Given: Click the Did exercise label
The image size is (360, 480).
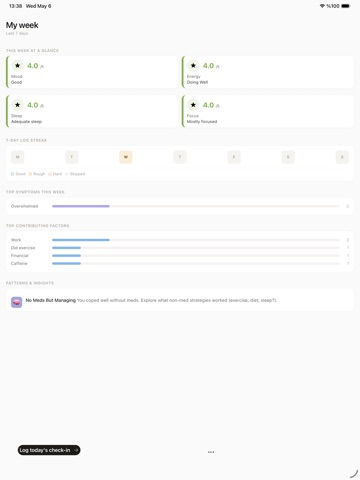Looking at the screenshot, I should pyautogui.click(x=23, y=248).
